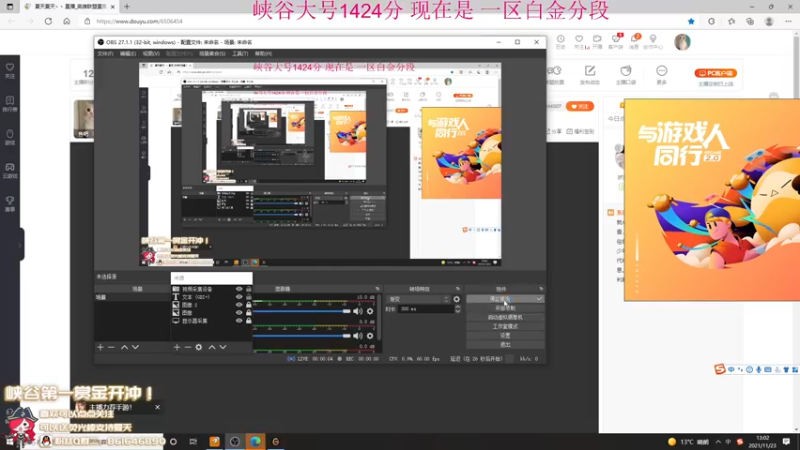Click the browser address bar URL
Screen dimensions: 800x450
[139, 21]
